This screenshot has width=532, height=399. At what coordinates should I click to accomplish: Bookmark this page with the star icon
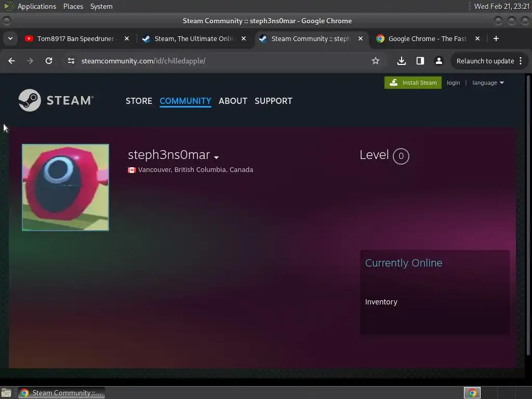pos(375,61)
